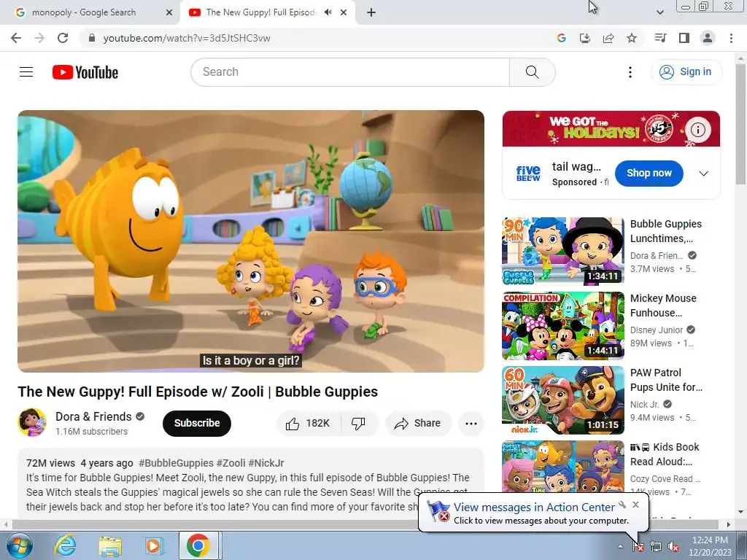Image resolution: width=747 pixels, height=560 pixels.
Task: Open Windows Media Player from taskbar
Action: coord(154,545)
